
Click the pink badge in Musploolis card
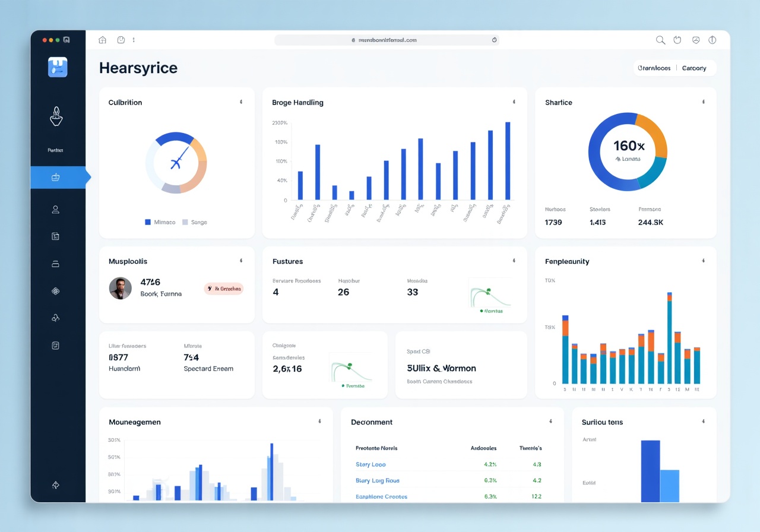point(224,289)
